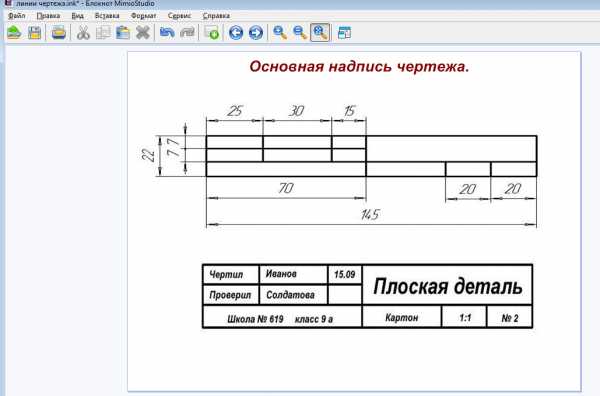Open the Файл menu
The height and width of the screenshot is (396, 600).
point(17,16)
